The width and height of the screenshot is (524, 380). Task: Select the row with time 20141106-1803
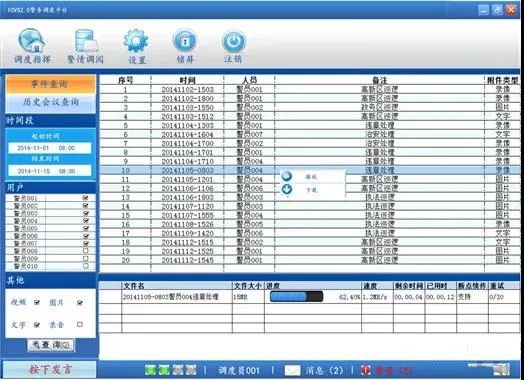click(310, 197)
